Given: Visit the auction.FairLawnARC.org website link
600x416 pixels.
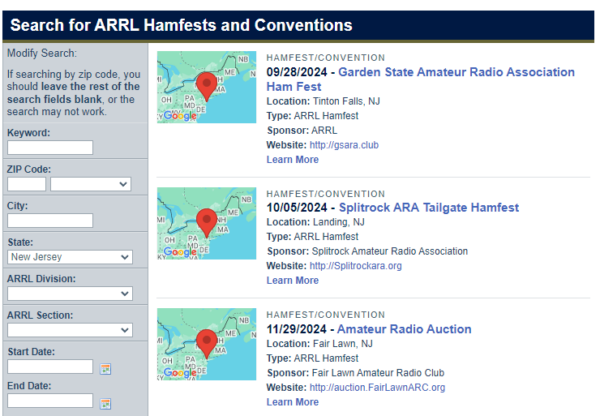Looking at the screenshot, I should 377,387.
